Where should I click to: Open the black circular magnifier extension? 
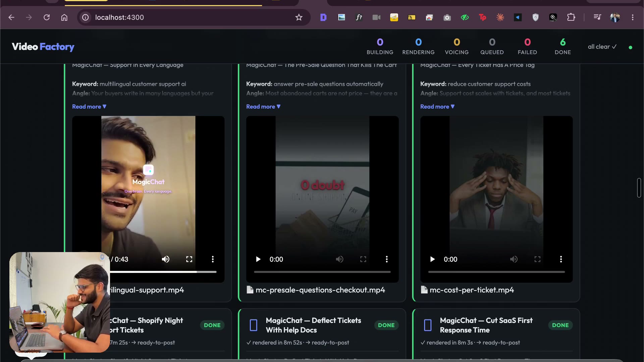(553, 17)
